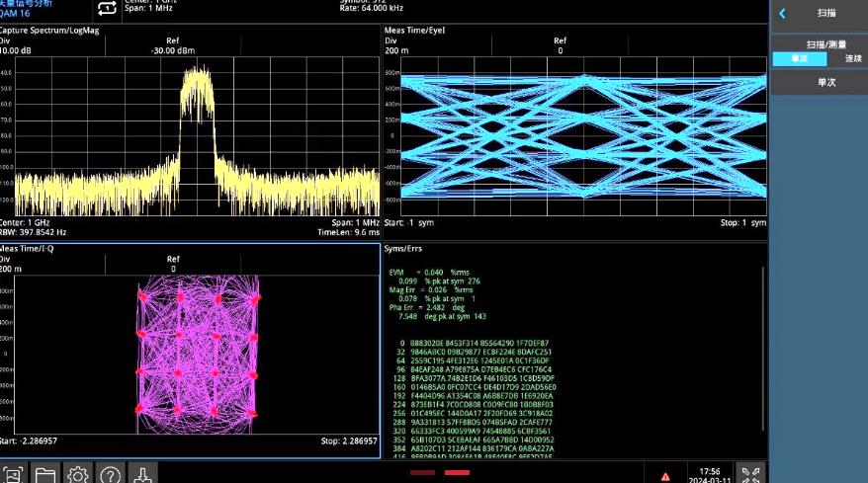Click the QAM 16 modulation label

16,15
